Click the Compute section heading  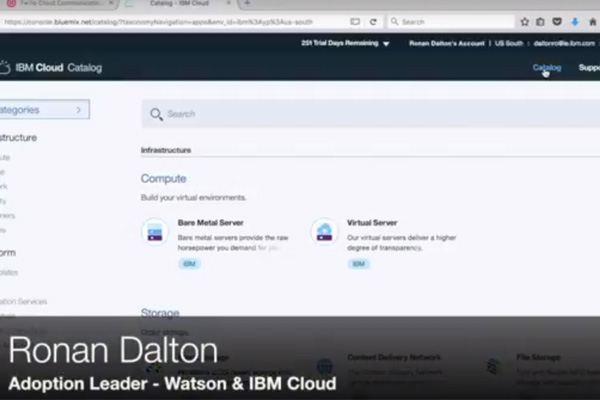[163, 178]
